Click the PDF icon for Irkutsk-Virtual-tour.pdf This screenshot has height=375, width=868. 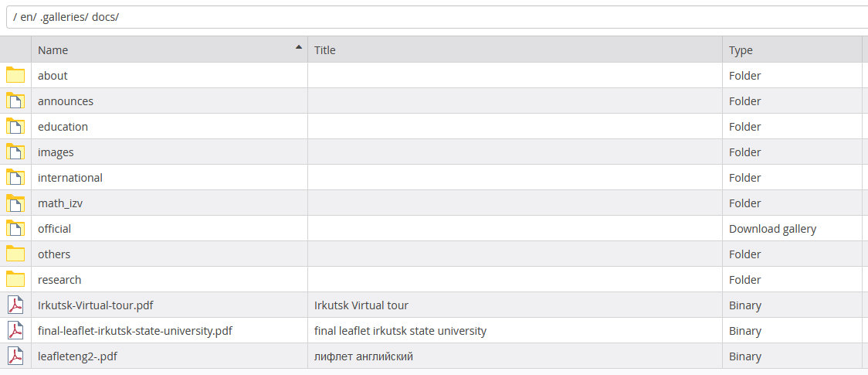(15, 305)
